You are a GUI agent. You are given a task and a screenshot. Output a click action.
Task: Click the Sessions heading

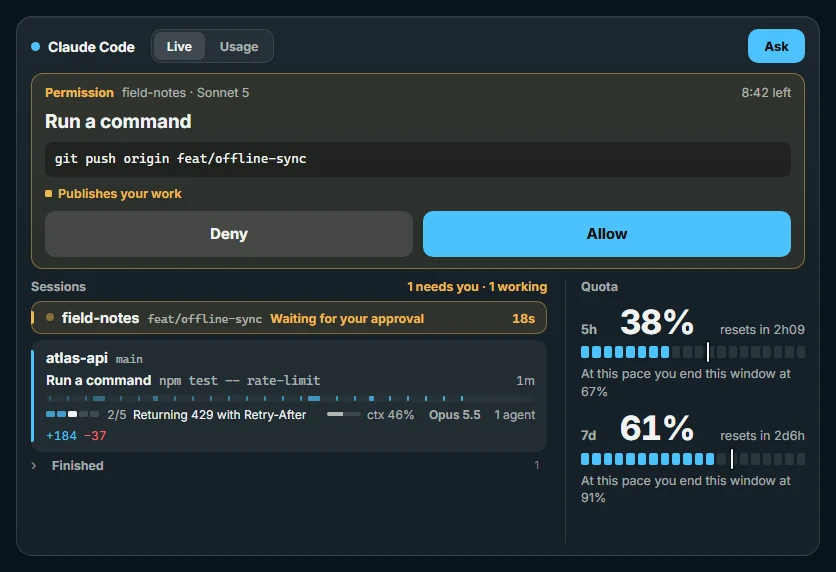click(x=58, y=286)
